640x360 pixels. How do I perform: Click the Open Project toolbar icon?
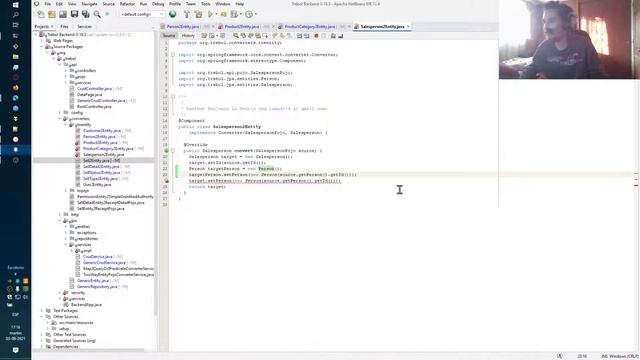point(63,14)
